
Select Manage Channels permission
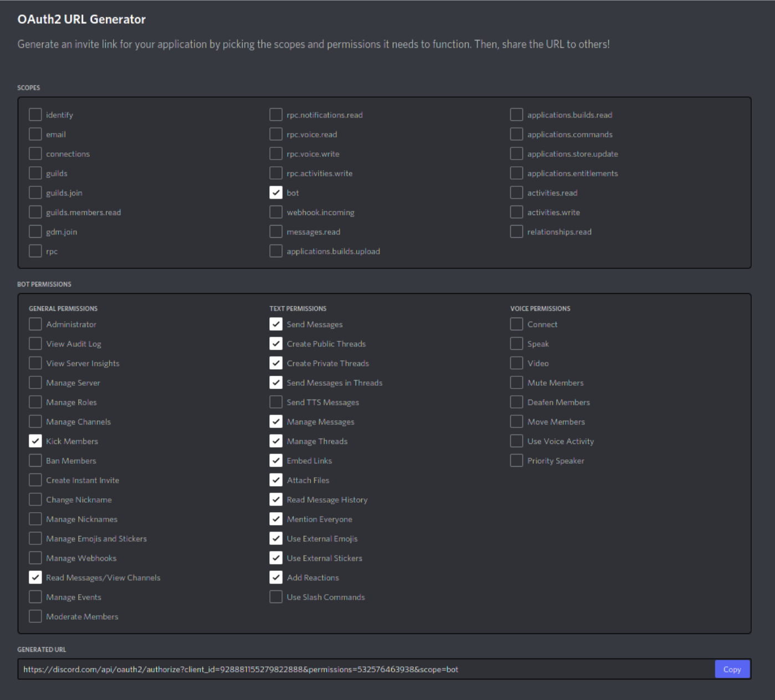click(35, 421)
